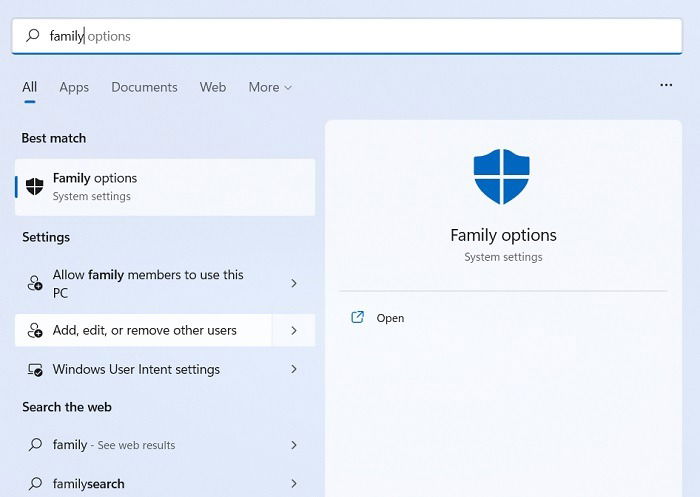The height and width of the screenshot is (497, 700).
Task: Select the Web filter tab
Action: [x=213, y=87]
